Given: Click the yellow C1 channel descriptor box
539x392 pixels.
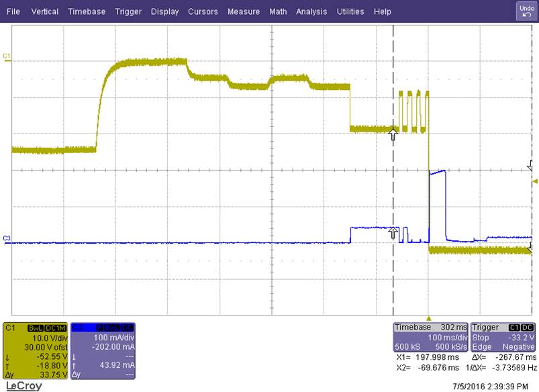Looking at the screenshot, I should 36,351.
